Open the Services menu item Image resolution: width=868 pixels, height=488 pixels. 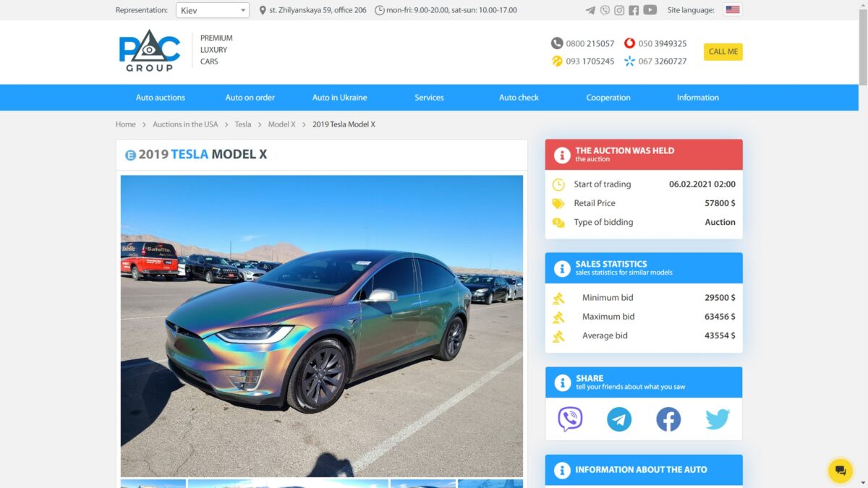pos(429,98)
